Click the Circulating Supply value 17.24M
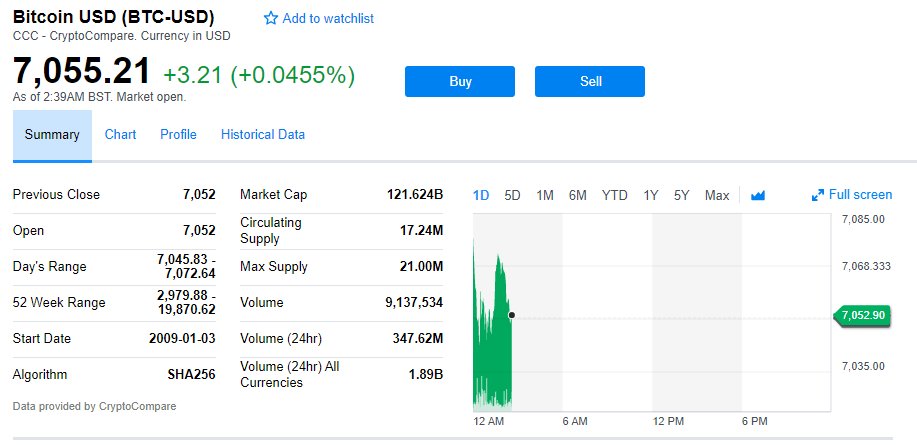This screenshot has width=917, height=445. 421,231
